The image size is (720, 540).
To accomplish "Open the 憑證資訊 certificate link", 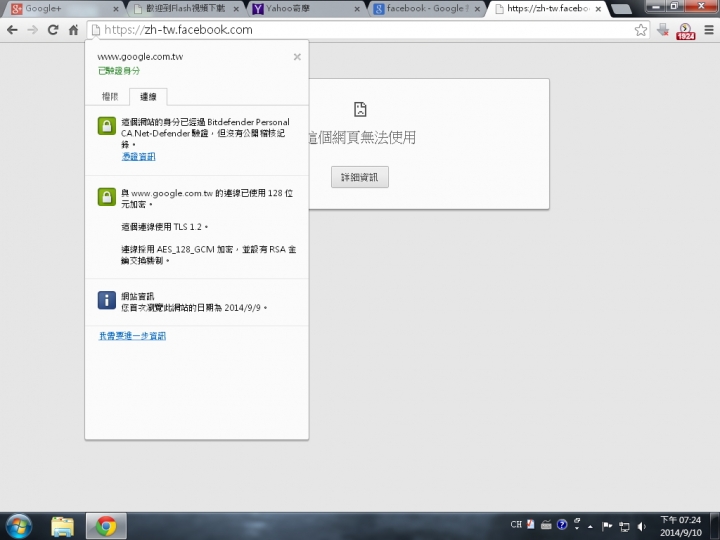I will 138,157.
